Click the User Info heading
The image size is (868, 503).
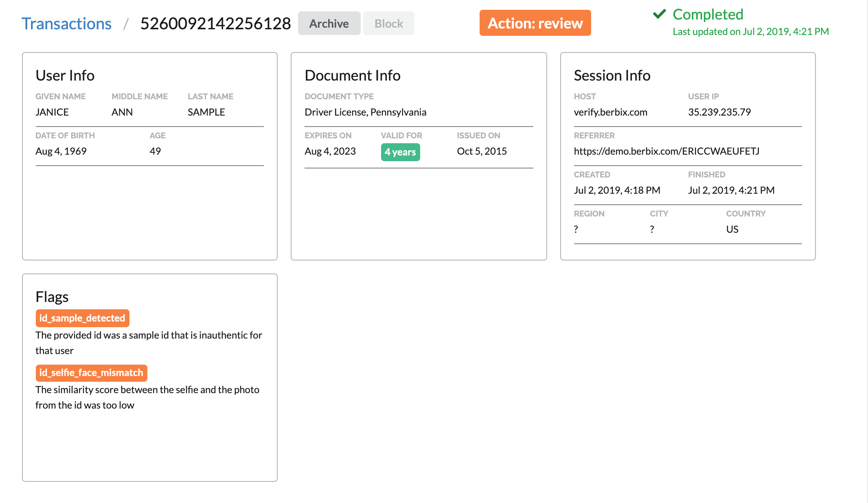point(65,76)
